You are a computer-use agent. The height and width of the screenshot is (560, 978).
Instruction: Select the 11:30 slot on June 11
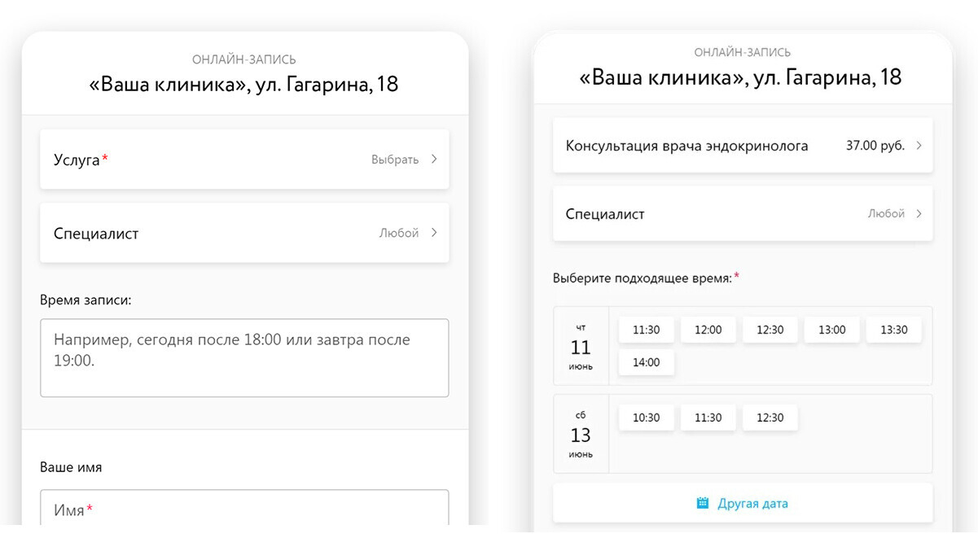point(646,330)
